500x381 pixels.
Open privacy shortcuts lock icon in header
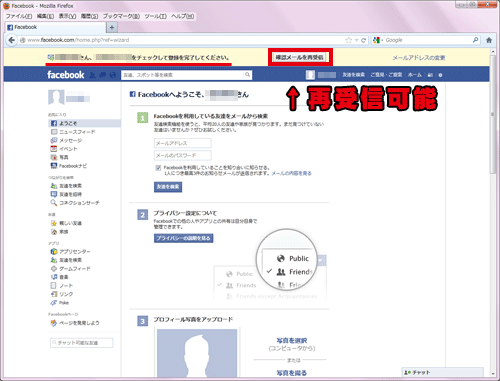click(x=430, y=75)
